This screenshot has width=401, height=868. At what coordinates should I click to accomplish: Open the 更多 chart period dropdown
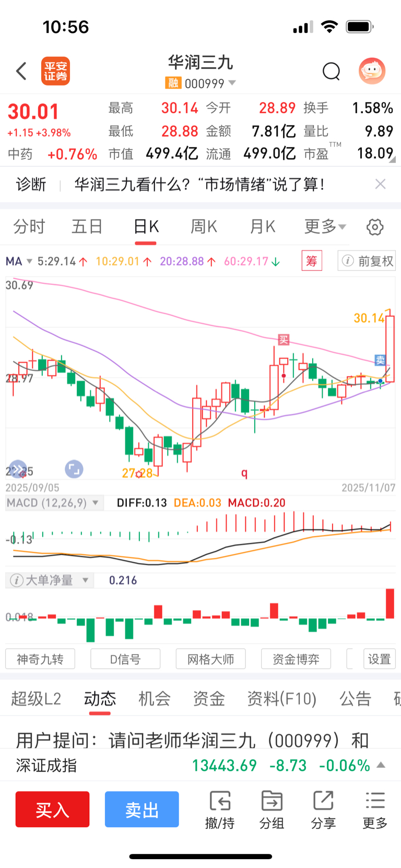pyautogui.click(x=325, y=227)
